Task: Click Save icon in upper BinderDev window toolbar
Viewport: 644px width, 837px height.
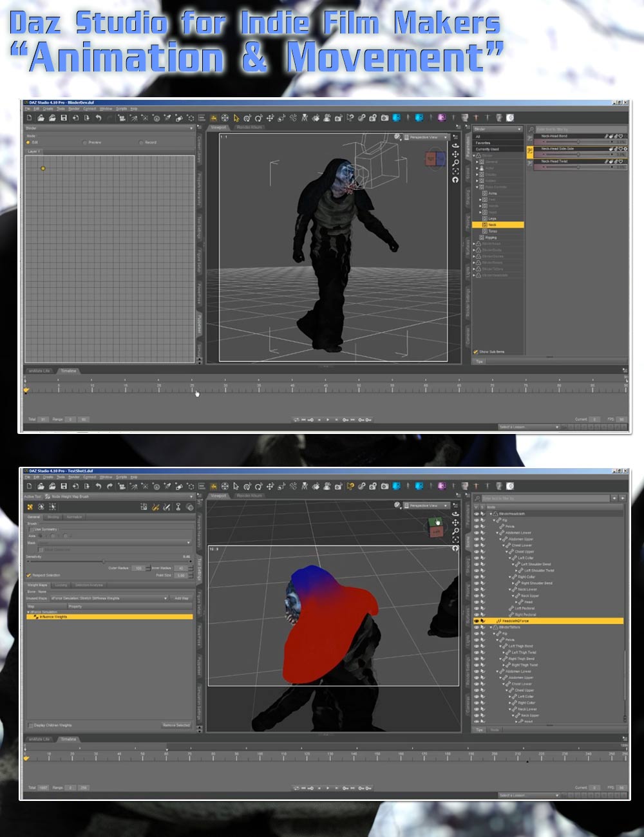Action: pyautogui.click(x=64, y=118)
